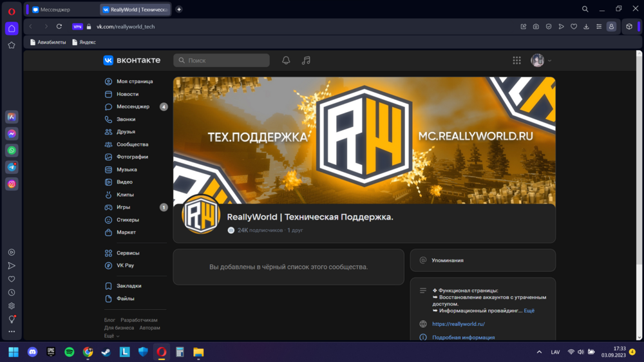Image resolution: width=644 pixels, height=362 pixels.
Task: Open sidebar three-dots more menu
Action: click(x=12, y=332)
